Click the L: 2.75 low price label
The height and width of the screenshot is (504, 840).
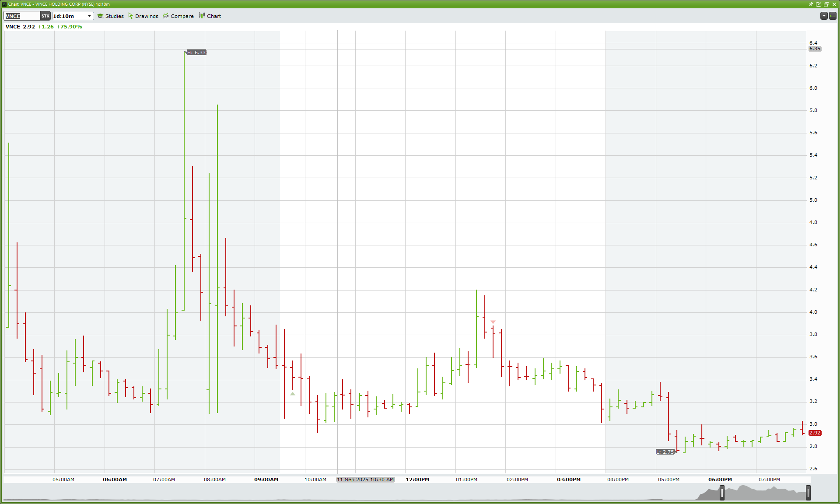click(665, 452)
